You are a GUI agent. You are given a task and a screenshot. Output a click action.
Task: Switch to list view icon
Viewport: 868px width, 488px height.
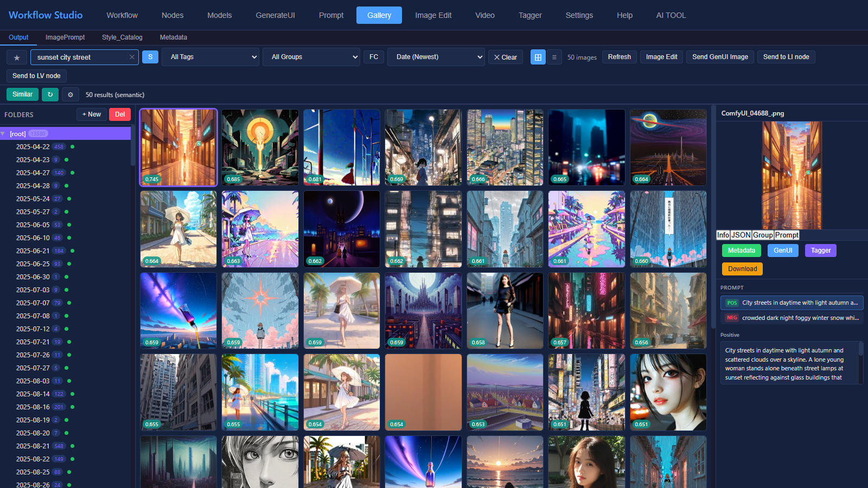[554, 57]
